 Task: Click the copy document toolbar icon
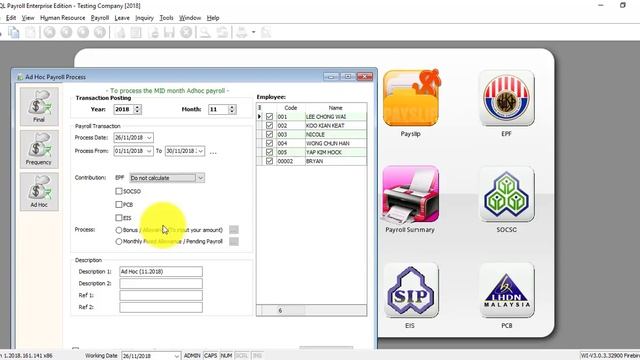point(13,32)
